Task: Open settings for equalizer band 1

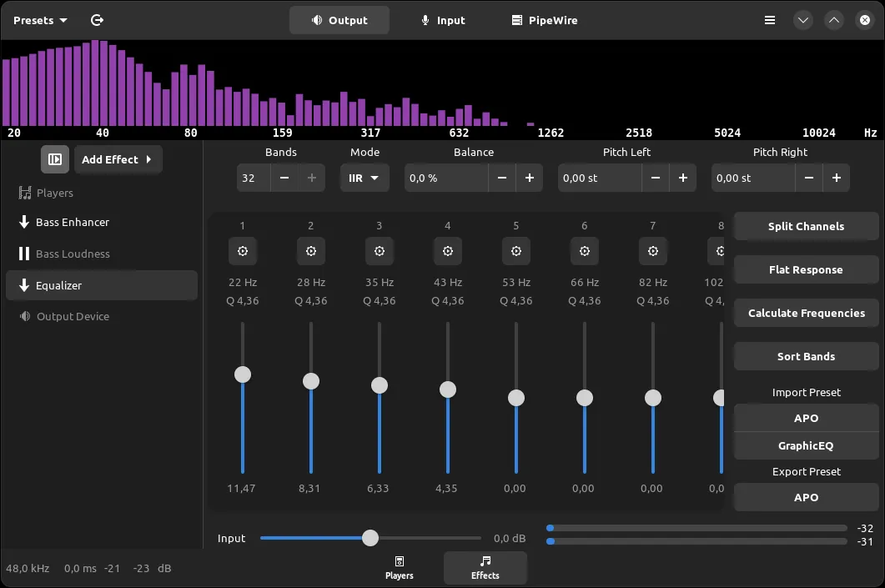Action: [243, 251]
